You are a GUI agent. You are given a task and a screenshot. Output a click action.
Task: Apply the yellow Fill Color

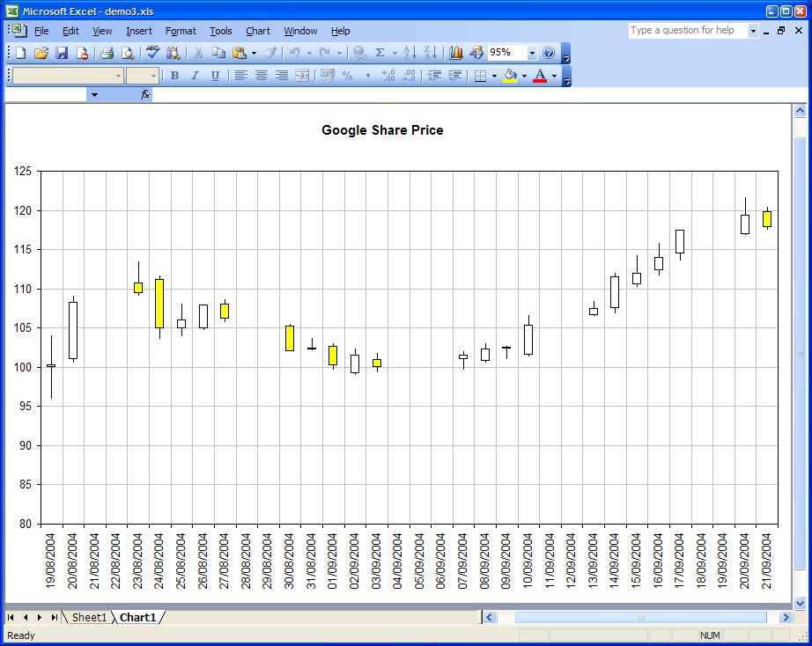click(510, 76)
